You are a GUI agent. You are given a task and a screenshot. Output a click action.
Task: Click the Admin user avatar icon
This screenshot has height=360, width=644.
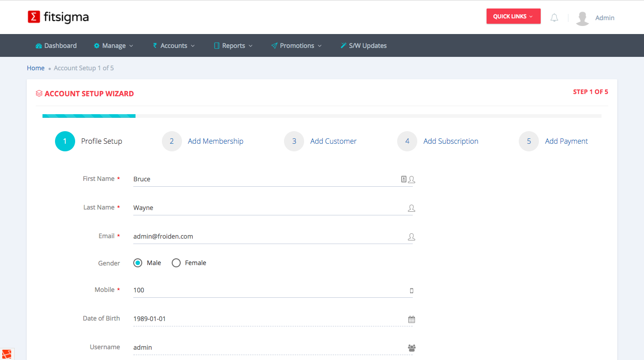pos(582,18)
